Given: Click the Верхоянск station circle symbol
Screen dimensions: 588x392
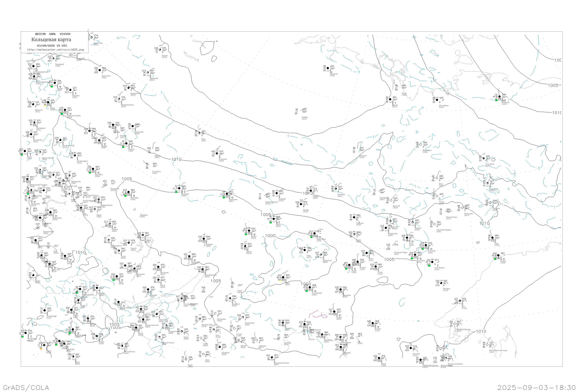Looking at the screenshot, I should [x=420, y=145].
